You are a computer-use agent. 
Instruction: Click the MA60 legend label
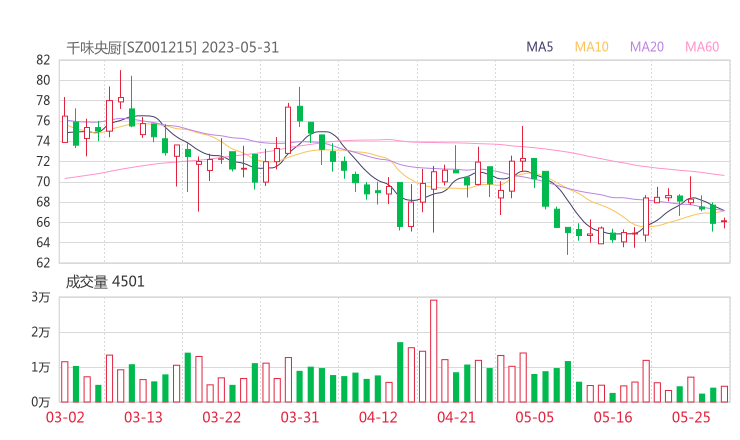(x=702, y=47)
